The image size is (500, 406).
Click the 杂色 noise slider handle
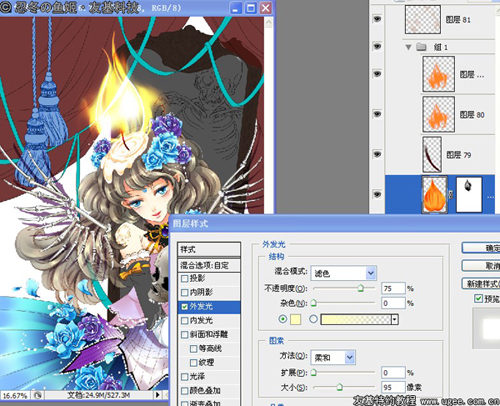pyautogui.click(x=313, y=303)
